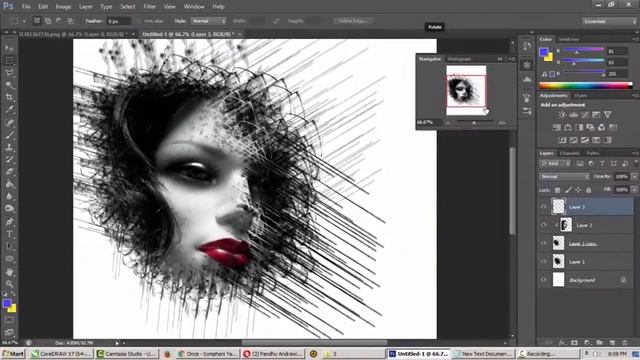
Task: Select the Clone Stamp tool
Action: tap(9, 147)
